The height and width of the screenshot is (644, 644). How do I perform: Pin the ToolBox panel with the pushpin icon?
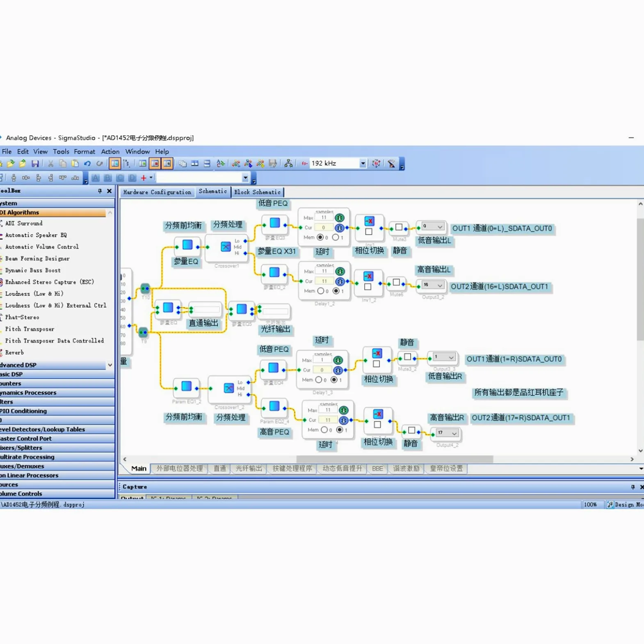tap(100, 191)
